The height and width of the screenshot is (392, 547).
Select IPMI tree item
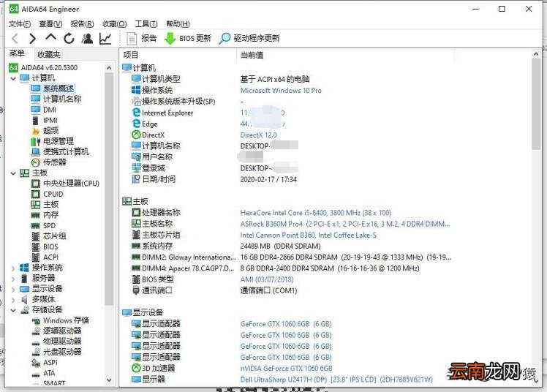point(45,121)
